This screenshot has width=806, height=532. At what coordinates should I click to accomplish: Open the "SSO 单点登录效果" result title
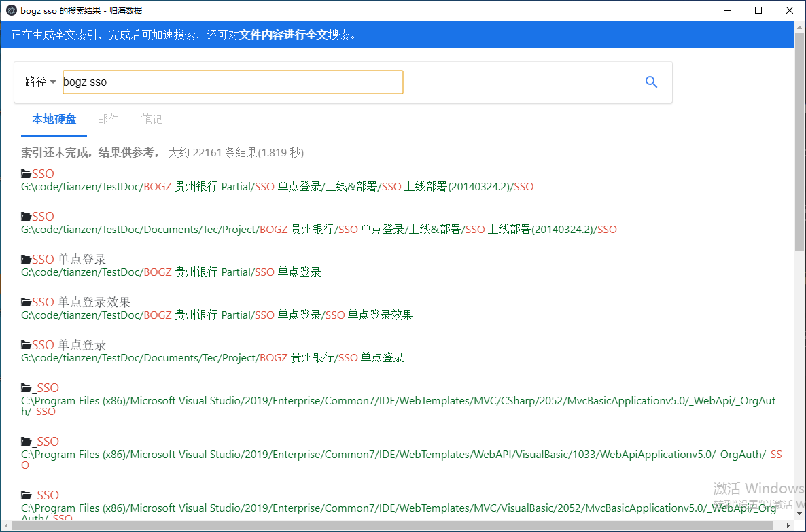[x=81, y=302]
